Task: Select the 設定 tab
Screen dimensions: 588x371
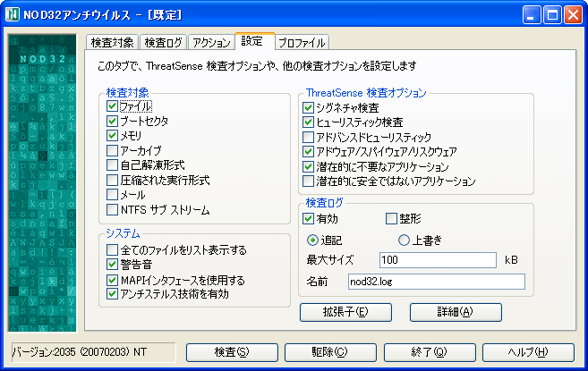Action: click(x=255, y=41)
